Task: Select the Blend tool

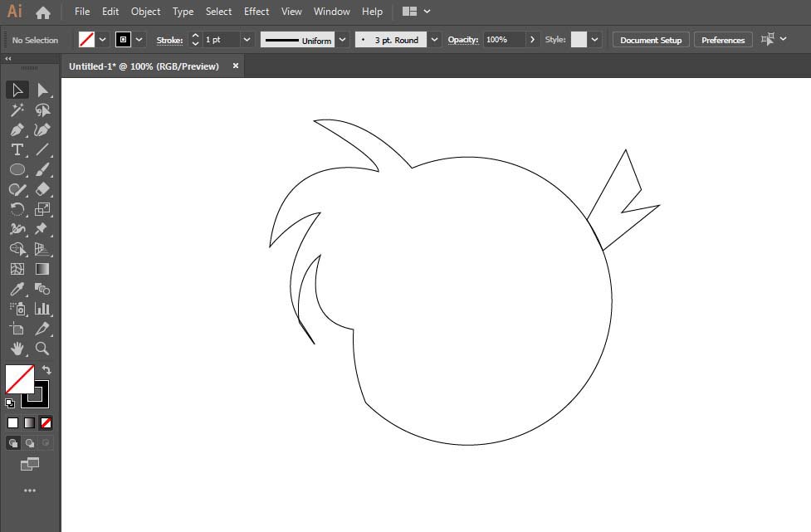Action: (x=42, y=289)
